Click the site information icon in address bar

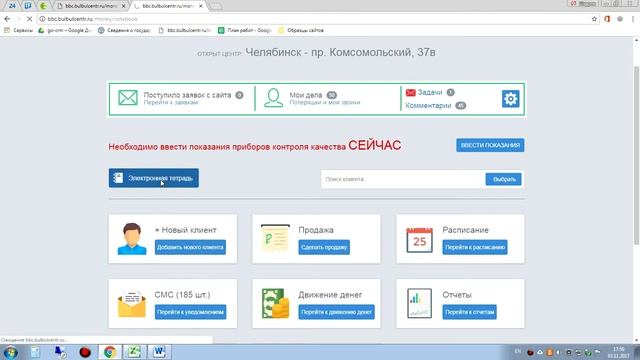pyautogui.click(x=42, y=19)
